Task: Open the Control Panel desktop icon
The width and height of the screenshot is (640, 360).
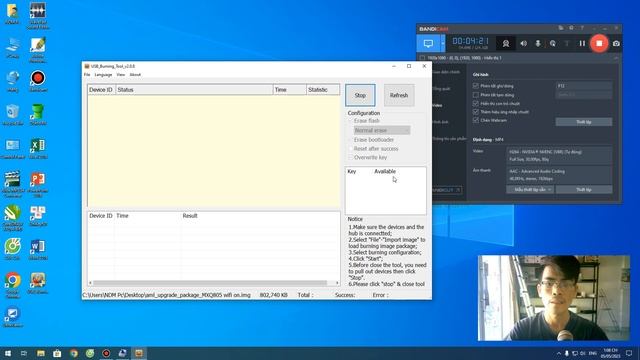Action: tap(13, 149)
